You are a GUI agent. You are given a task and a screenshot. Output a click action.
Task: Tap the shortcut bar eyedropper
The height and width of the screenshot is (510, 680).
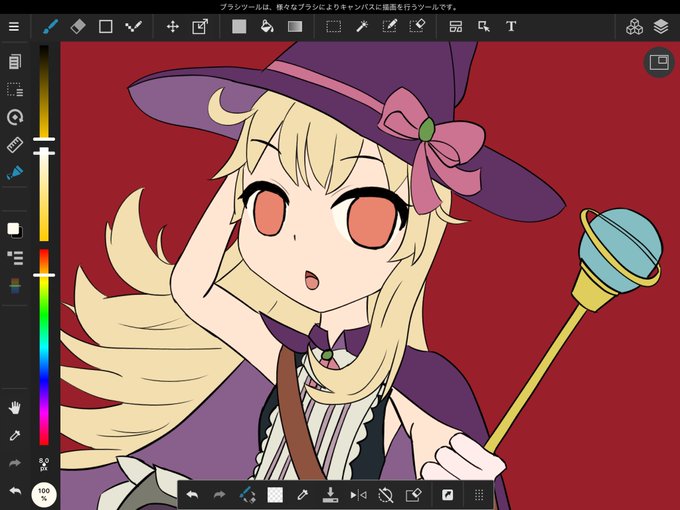(x=303, y=494)
